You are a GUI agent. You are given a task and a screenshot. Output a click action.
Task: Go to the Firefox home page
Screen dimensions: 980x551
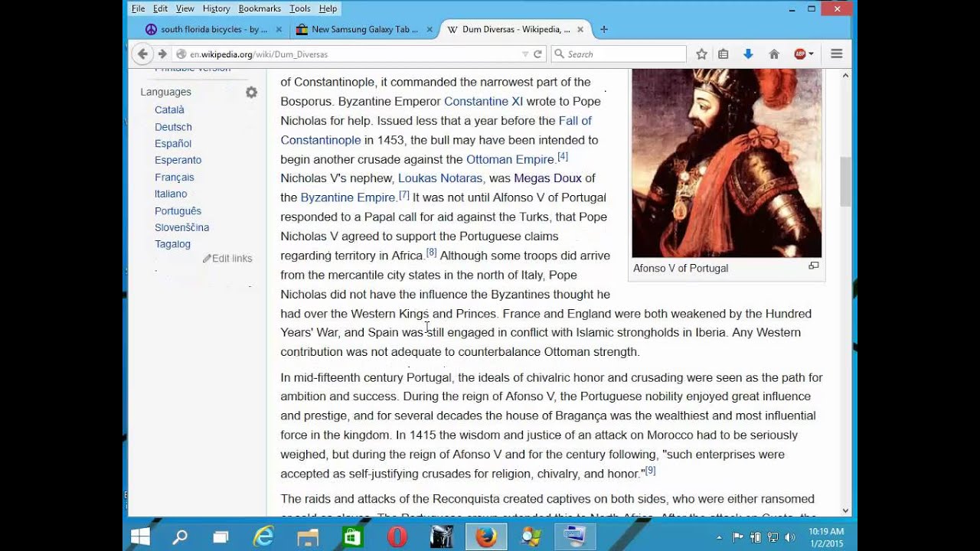pos(774,54)
